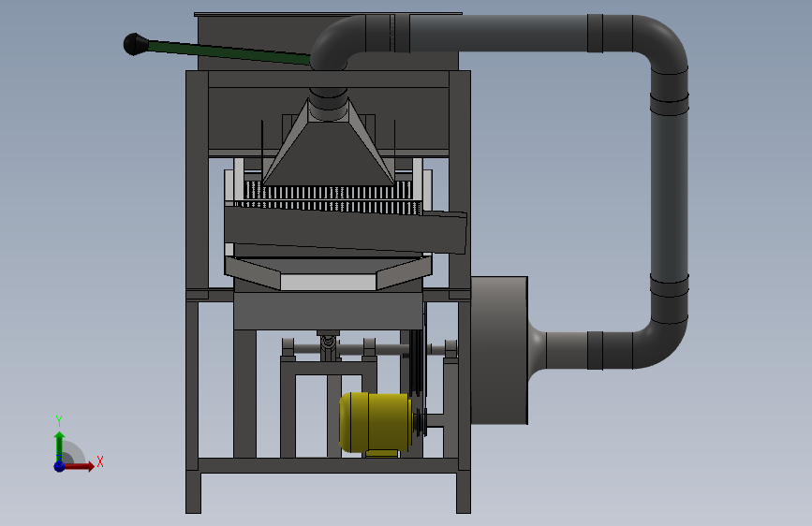Select the black ball knob on the lever
The image size is (812, 526).
pos(136,44)
